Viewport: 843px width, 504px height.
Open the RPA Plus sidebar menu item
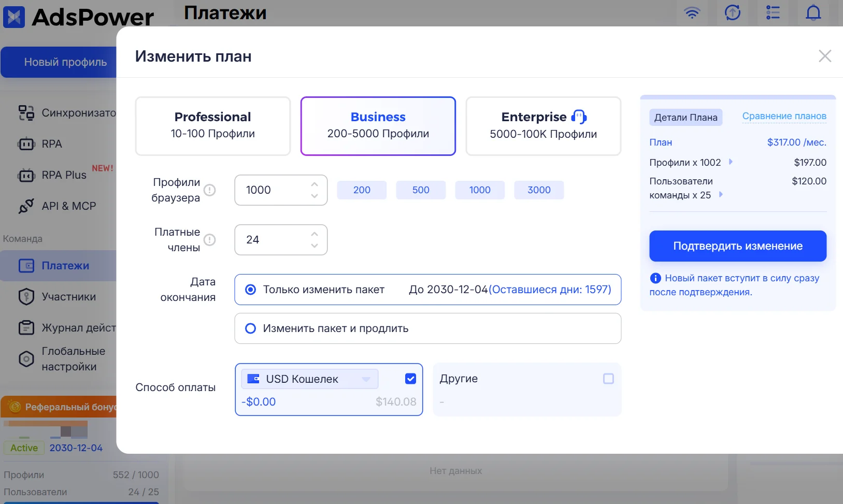(58, 175)
